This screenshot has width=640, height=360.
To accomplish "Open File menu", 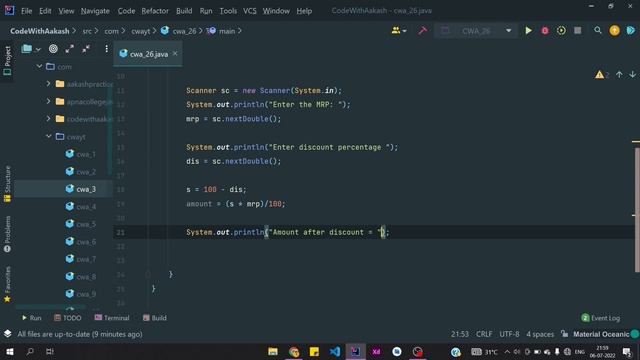I will click(27, 11).
